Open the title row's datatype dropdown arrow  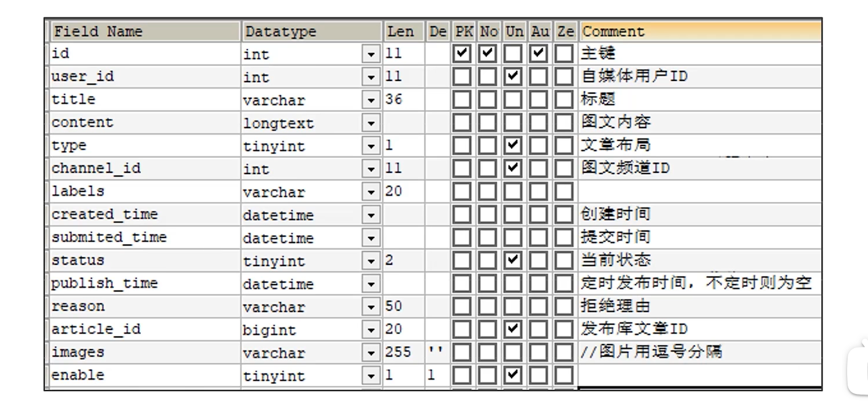point(371,100)
